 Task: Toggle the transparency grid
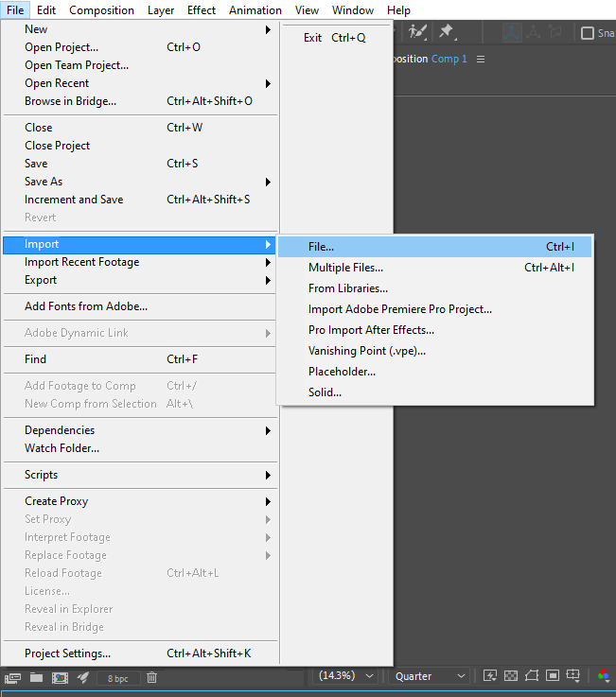pos(511,676)
